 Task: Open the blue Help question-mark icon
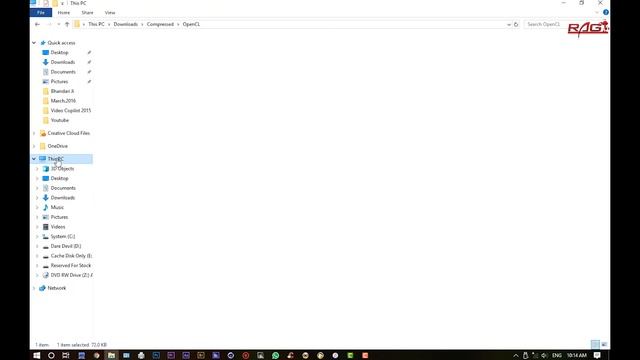coord(606,12)
